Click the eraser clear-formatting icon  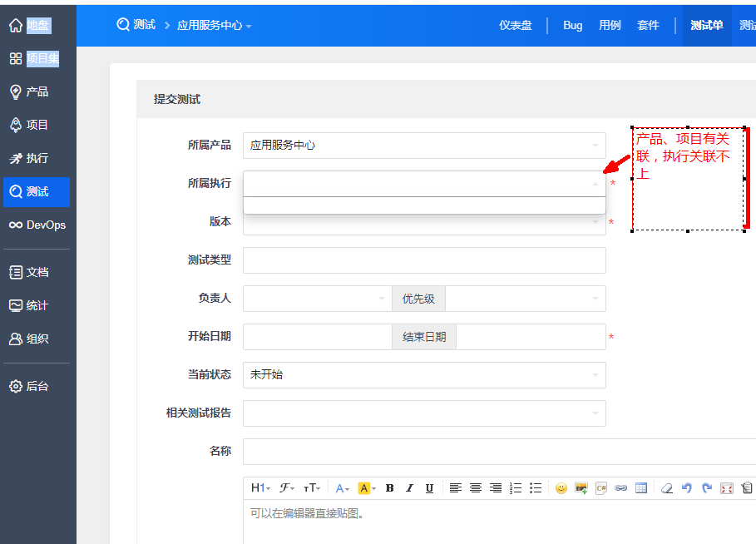click(x=666, y=488)
